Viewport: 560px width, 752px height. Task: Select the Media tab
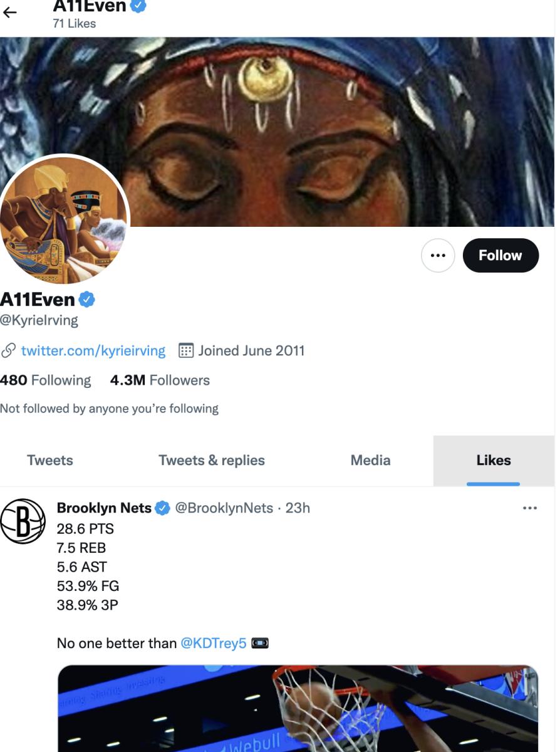pos(370,461)
